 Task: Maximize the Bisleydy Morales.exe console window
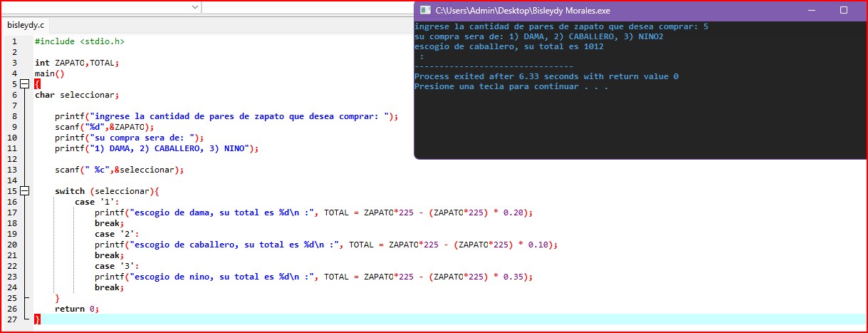point(844,11)
